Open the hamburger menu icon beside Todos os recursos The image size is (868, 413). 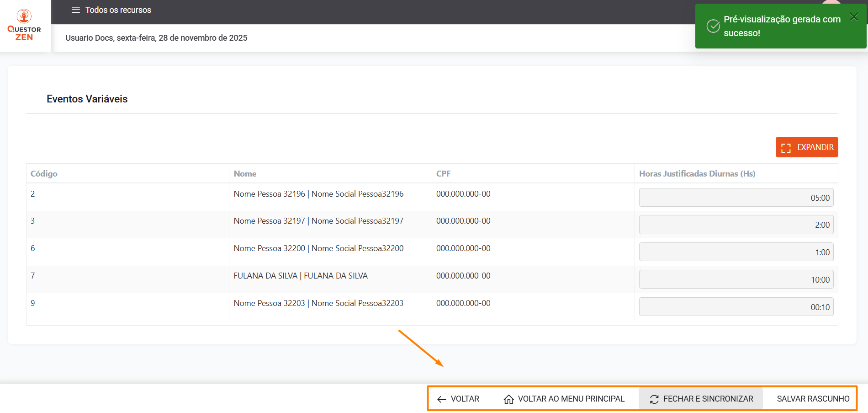(75, 10)
